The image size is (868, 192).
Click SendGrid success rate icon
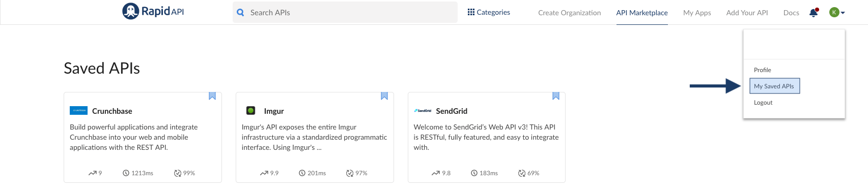click(x=522, y=173)
